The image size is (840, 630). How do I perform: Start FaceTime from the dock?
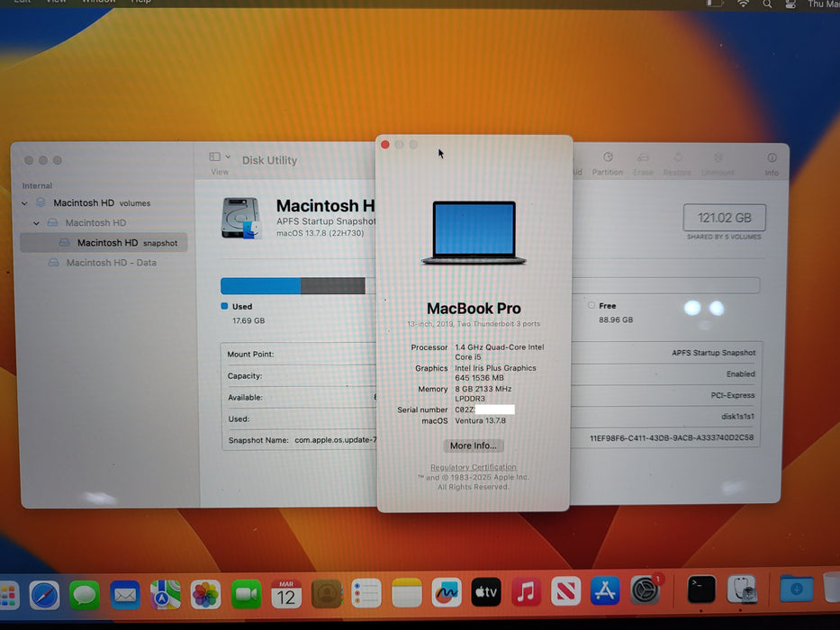246,594
